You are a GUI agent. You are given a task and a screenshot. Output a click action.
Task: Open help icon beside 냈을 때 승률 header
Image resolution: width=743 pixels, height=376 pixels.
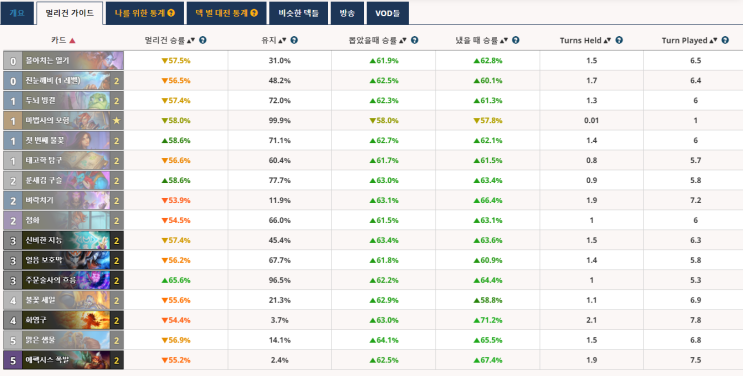[516, 40]
